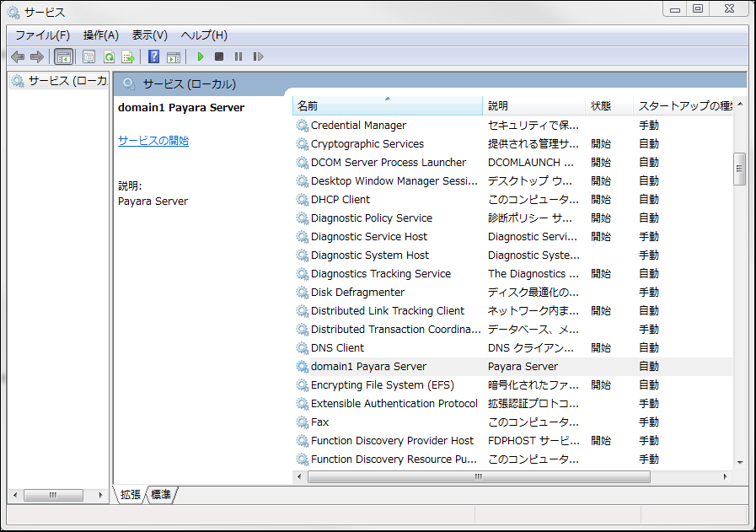Viewport: 756px width, 532px height.
Task: Click the Restart Service toolbar icon
Action: [258, 56]
